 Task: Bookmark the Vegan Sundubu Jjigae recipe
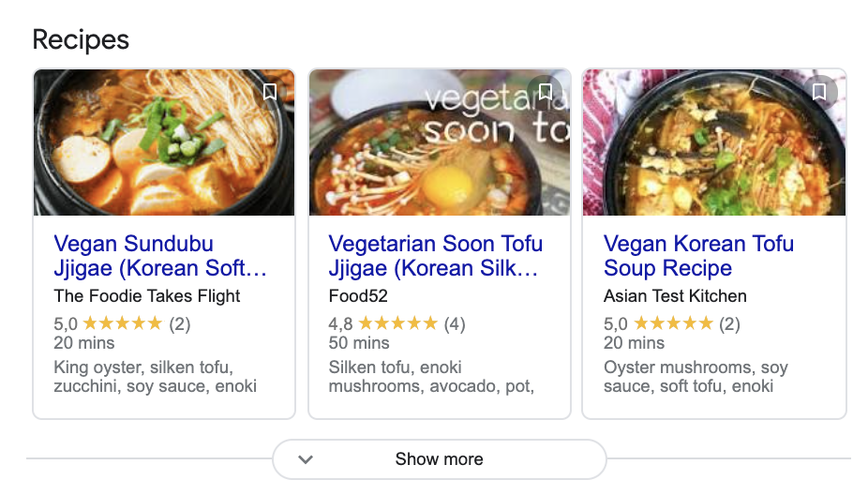tap(270, 92)
